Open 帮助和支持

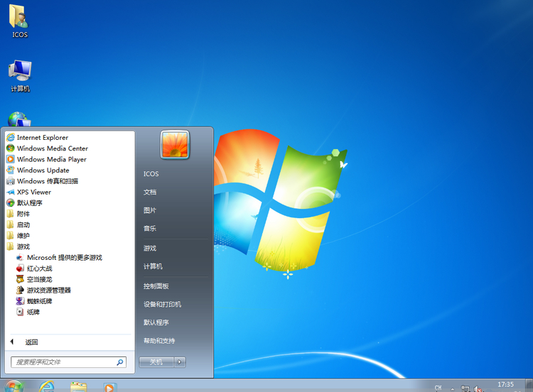tap(159, 341)
